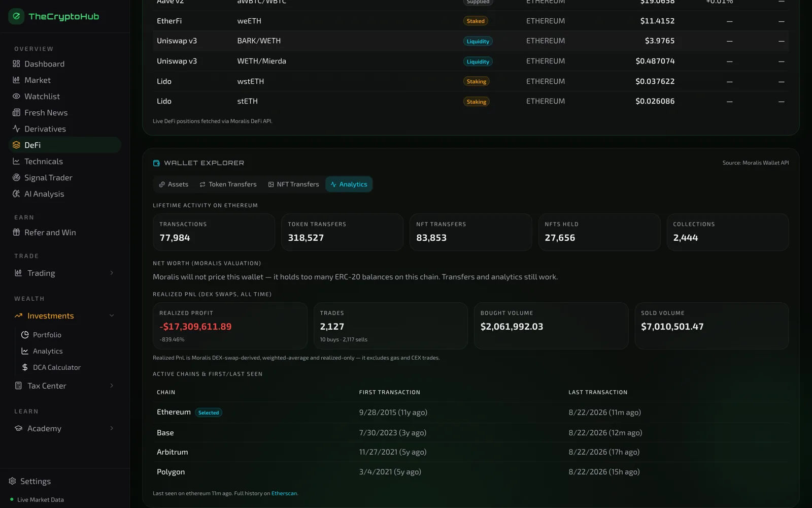Click the NFT Transfers image icon
Image resolution: width=812 pixels, height=508 pixels.
271,184
